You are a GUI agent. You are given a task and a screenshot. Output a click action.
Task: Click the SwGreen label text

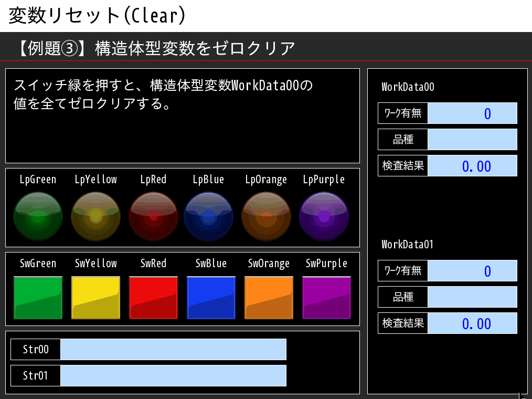click(38, 264)
